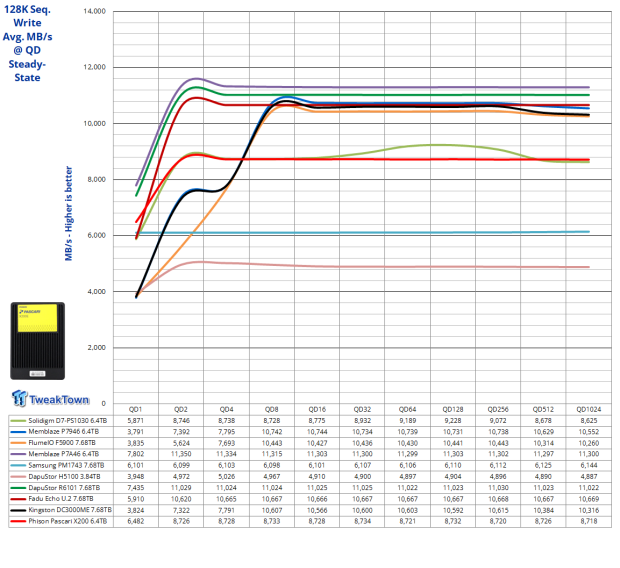
Task: Click Phison Pascari QD1 value 6,482
Action: pyautogui.click(x=136, y=521)
